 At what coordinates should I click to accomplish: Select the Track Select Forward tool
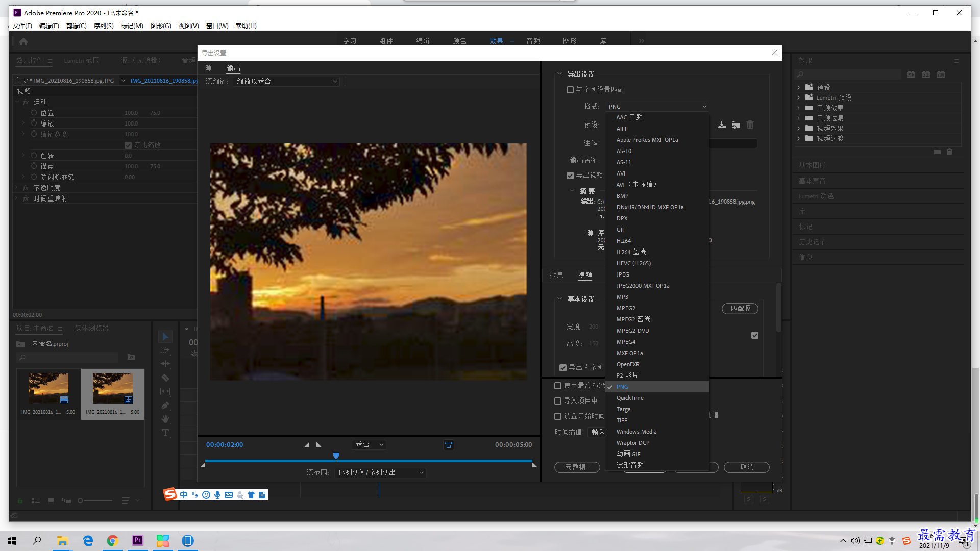click(165, 350)
